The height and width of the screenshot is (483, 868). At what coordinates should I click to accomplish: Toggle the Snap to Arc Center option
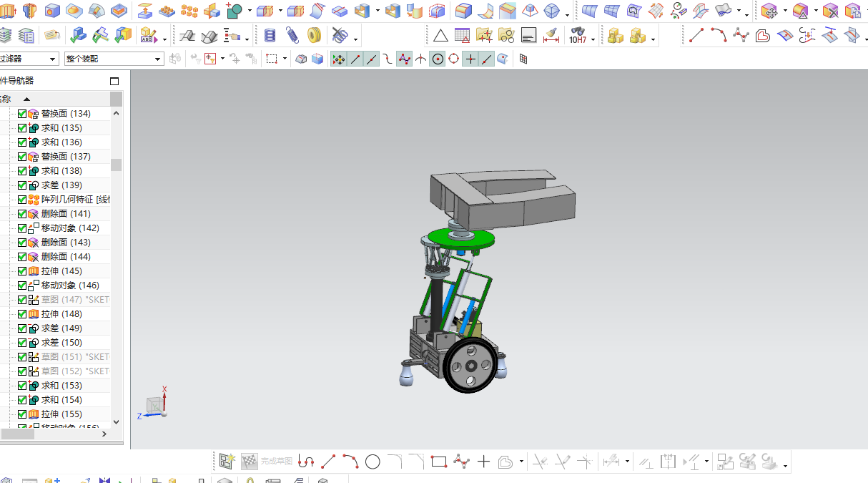point(438,59)
